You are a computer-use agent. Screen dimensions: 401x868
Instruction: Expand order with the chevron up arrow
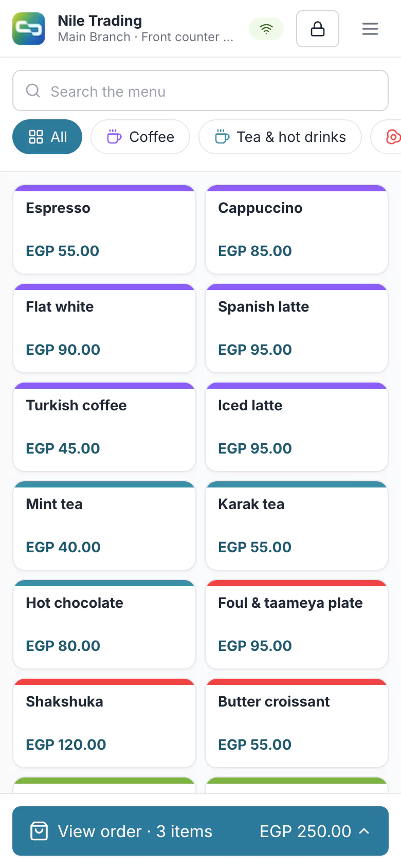pos(364,831)
